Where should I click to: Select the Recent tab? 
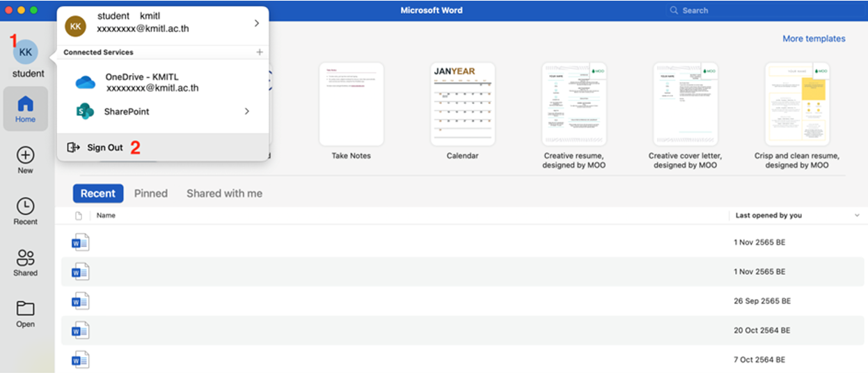coord(98,193)
